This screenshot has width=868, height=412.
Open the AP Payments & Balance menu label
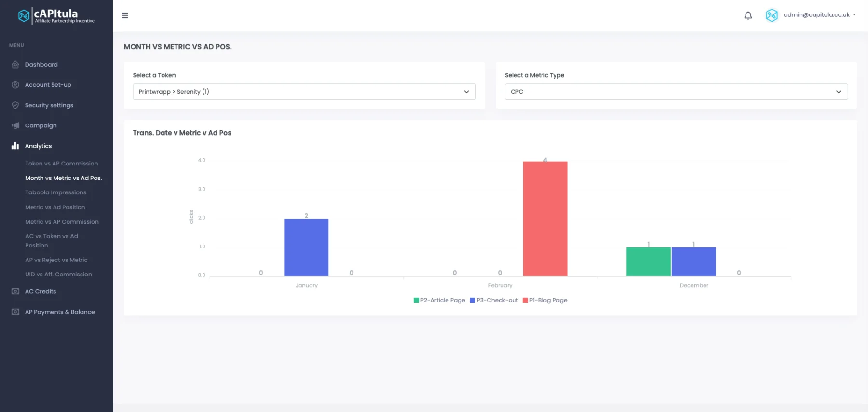[x=60, y=312]
